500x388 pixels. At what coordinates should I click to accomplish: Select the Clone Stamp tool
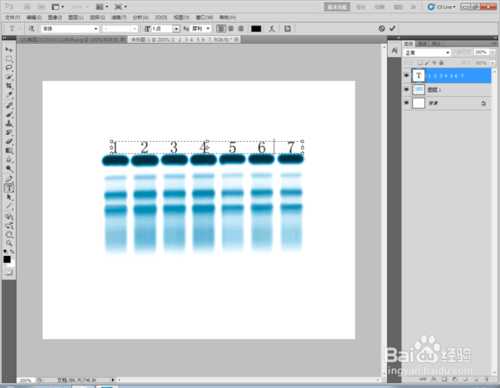coord(9,124)
